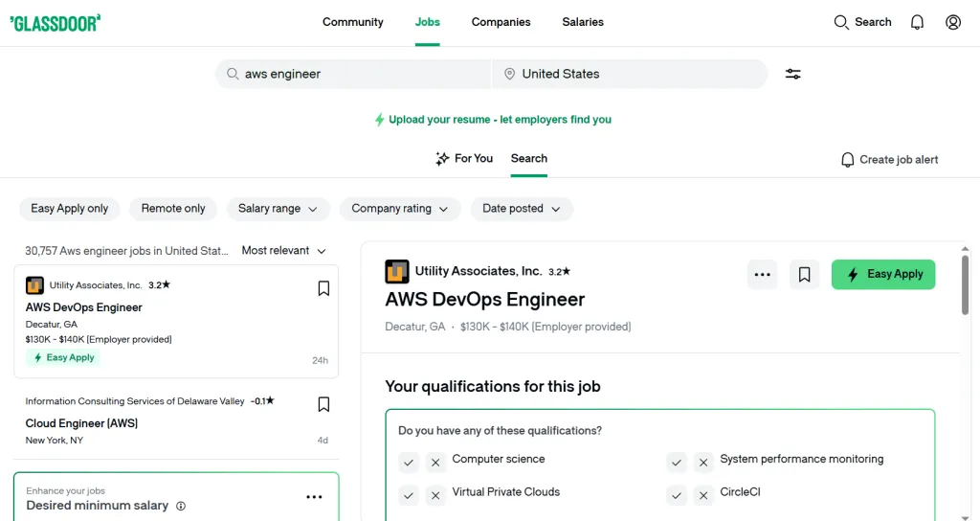980x521 pixels.
Task: Open AWS DevOps Engineer job title in list
Action: coord(84,307)
